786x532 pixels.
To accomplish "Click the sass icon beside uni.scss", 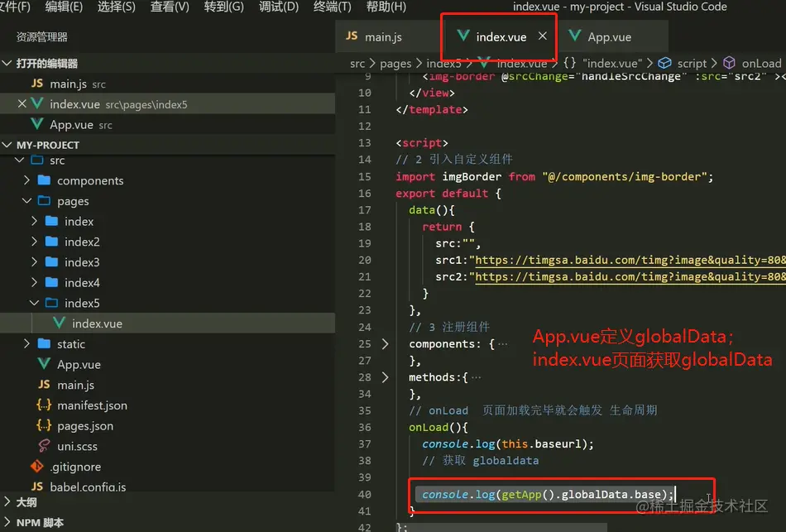I will coord(44,446).
